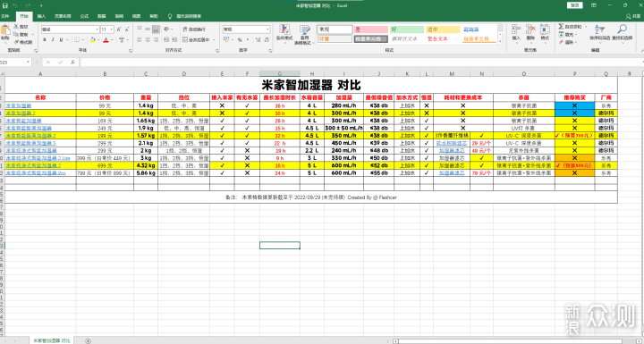Toggle align right horizontally
This screenshot has width=644, height=344.
tap(156, 40)
